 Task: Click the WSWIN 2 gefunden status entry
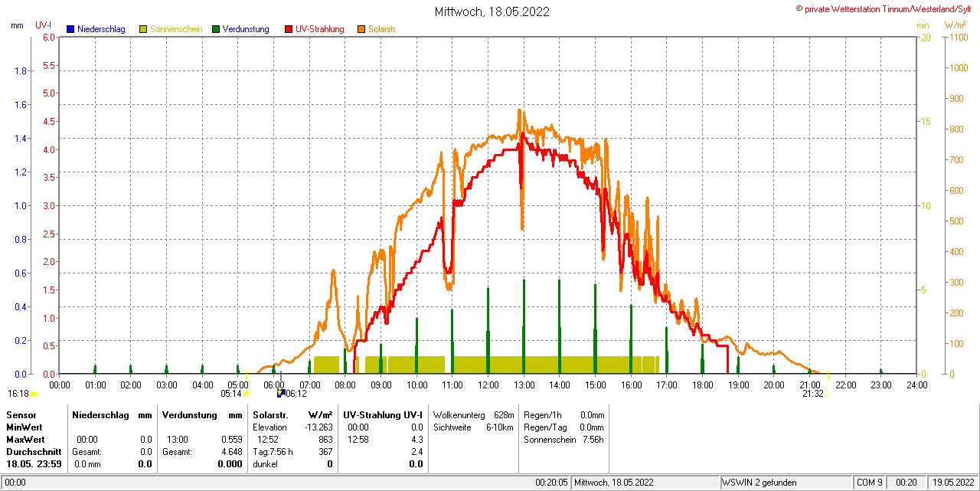click(x=759, y=483)
